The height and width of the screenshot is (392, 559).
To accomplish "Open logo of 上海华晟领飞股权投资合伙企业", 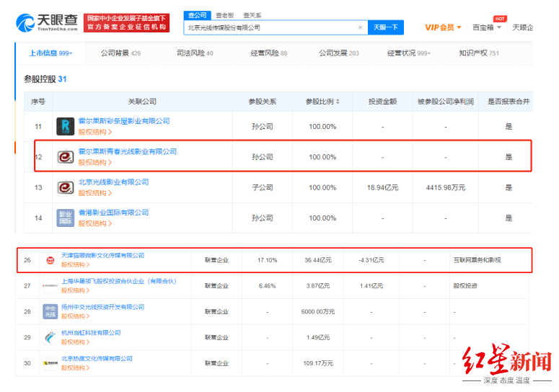I will point(50,286).
